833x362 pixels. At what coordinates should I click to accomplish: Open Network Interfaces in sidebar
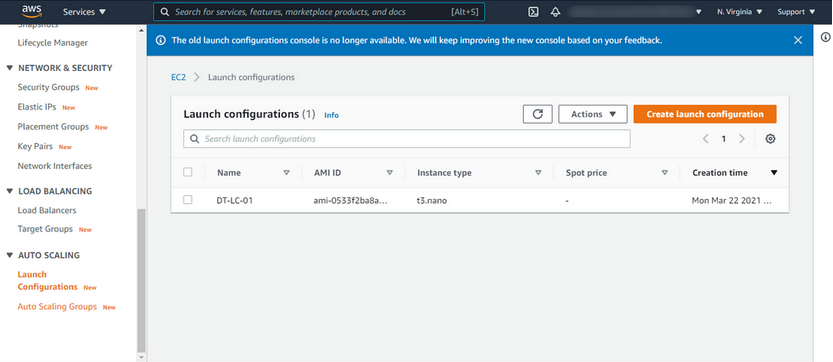point(55,166)
